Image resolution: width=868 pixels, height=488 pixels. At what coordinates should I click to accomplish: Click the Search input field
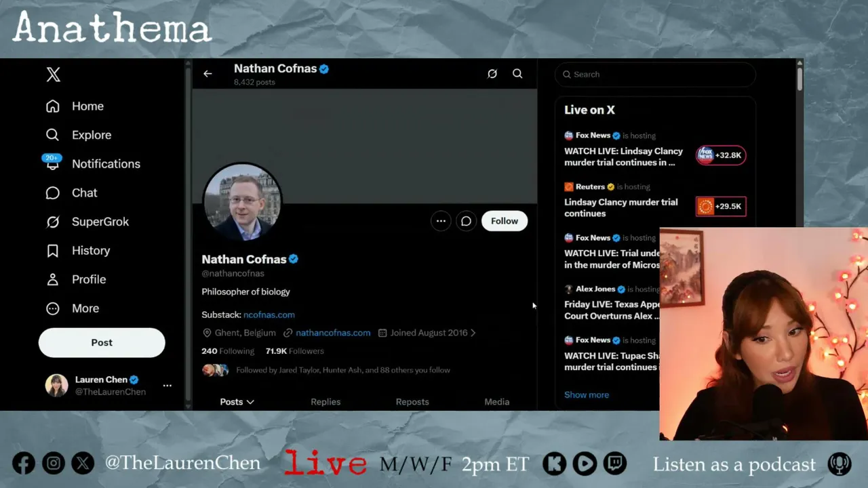[655, 75]
